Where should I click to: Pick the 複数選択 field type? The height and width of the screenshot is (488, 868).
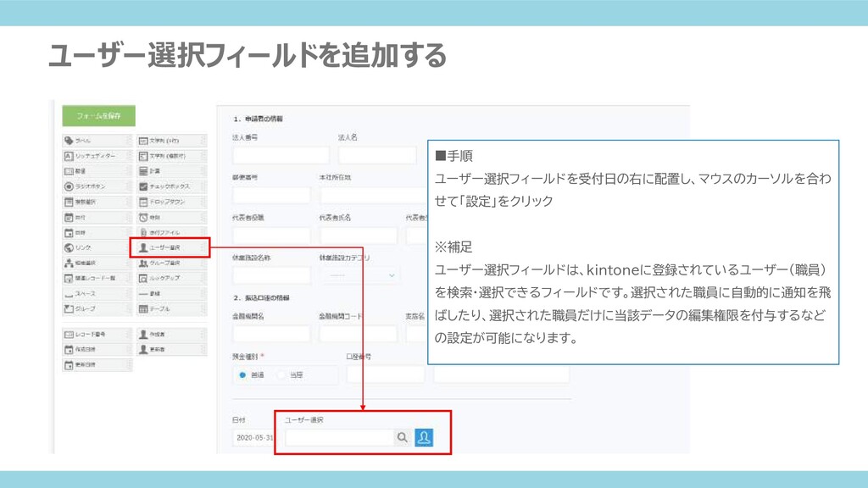pyautogui.click(x=97, y=202)
